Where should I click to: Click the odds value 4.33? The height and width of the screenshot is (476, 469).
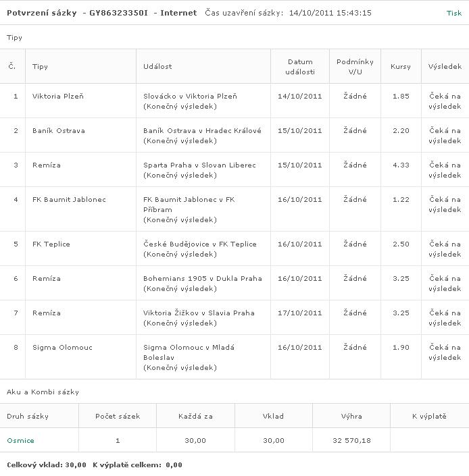pyautogui.click(x=401, y=165)
